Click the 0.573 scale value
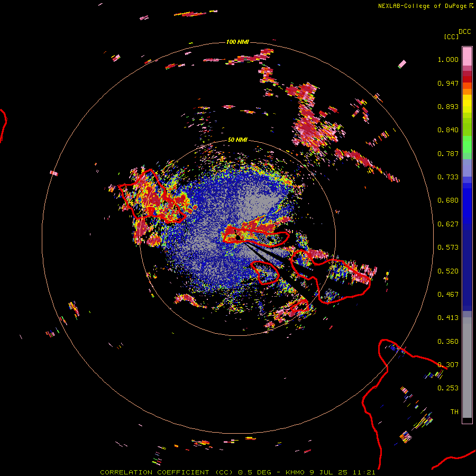The width and height of the screenshot is (476, 476). click(x=448, y=248)
